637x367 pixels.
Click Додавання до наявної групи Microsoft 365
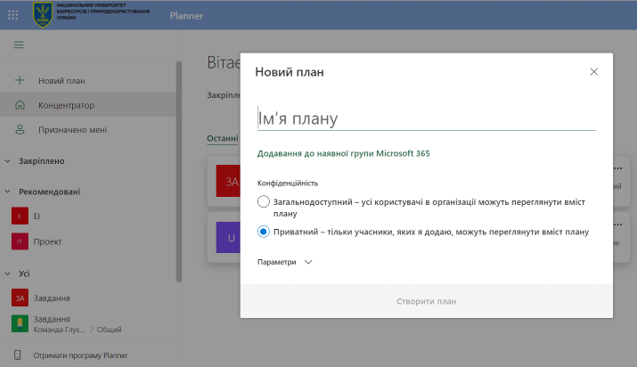[343, 153]
